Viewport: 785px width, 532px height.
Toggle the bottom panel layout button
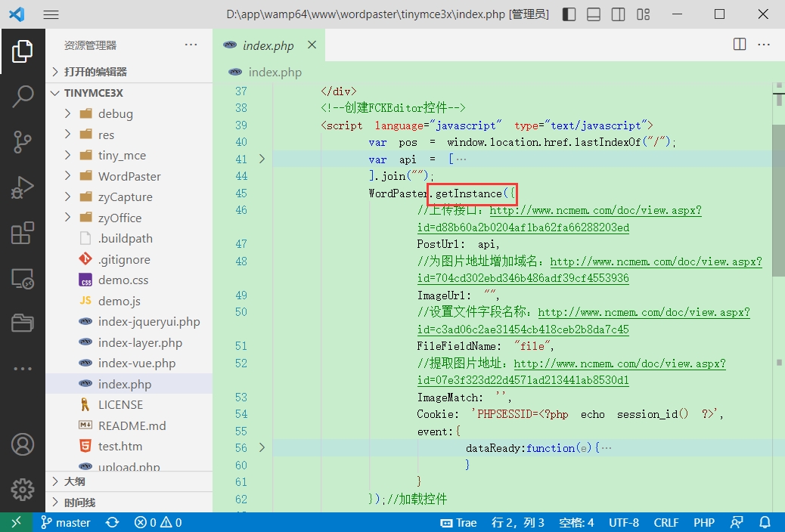[594, 14]
